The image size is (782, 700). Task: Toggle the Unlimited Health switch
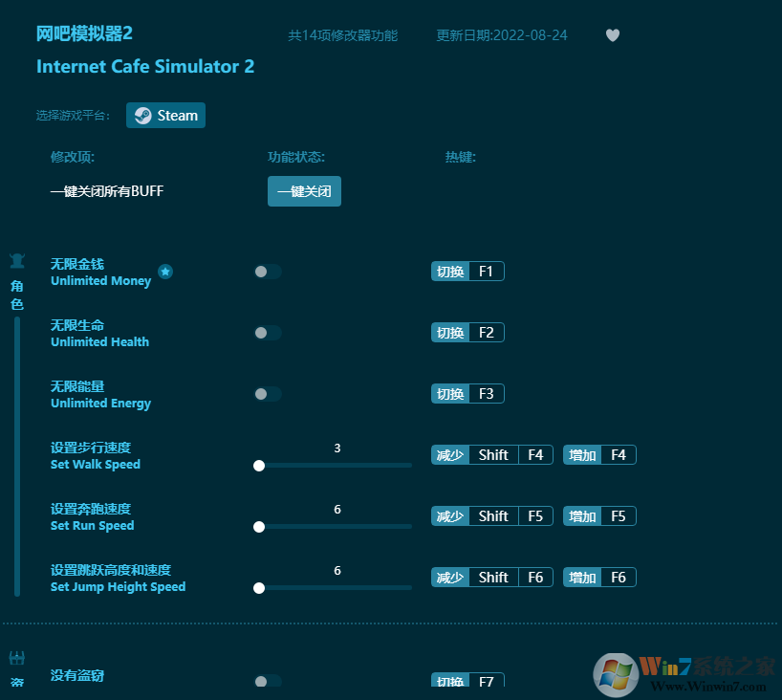[x=268, y=333]
